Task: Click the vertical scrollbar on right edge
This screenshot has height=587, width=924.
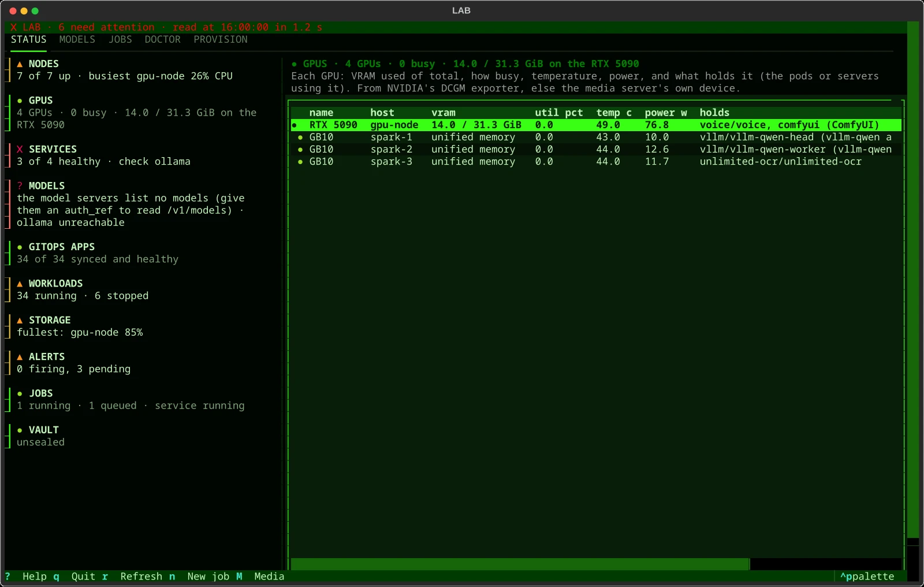Action: click(912, 280)
